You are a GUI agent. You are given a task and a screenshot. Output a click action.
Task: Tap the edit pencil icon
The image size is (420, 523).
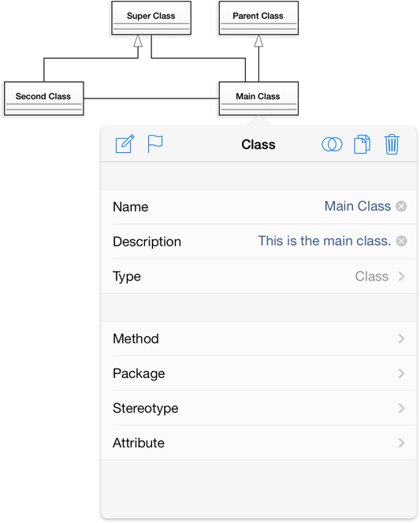(x=125, y=144)
